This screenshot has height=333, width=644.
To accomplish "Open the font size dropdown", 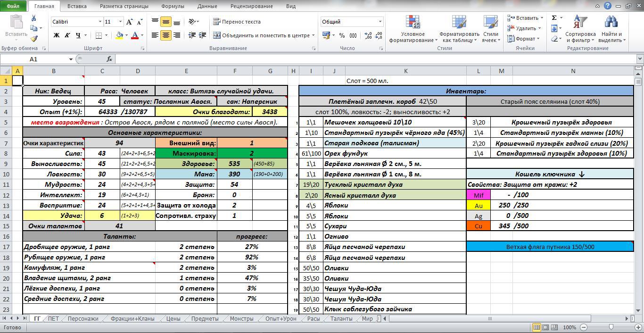I will click(x=121, y=22).
